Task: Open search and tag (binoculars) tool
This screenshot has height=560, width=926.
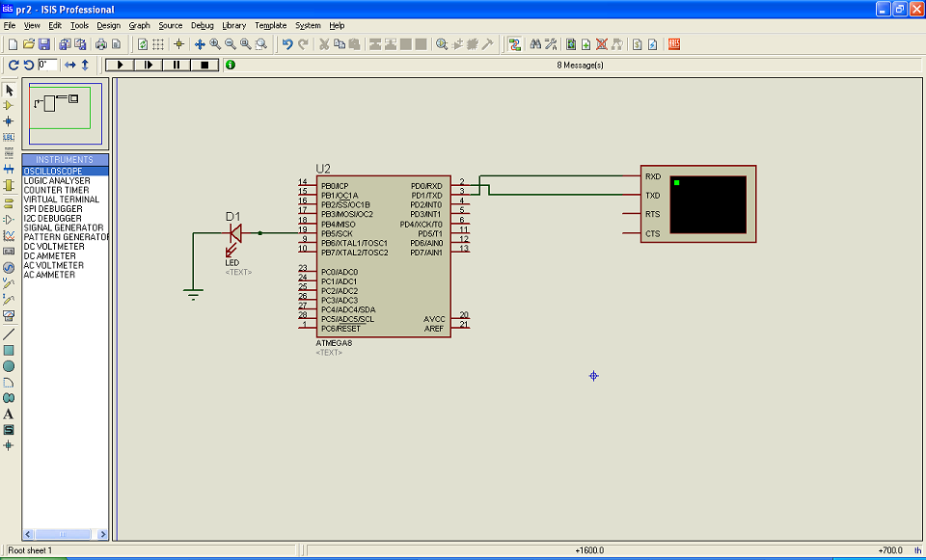Action: 535,44
